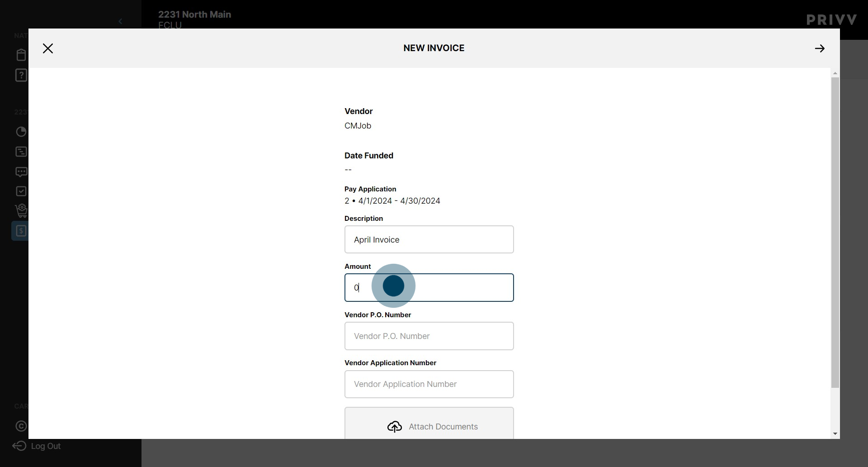Screen dimensions: 868x467
Task: Click the next arrow in New Invoice header
Action: pyautogui.click(x=820, y=48)
